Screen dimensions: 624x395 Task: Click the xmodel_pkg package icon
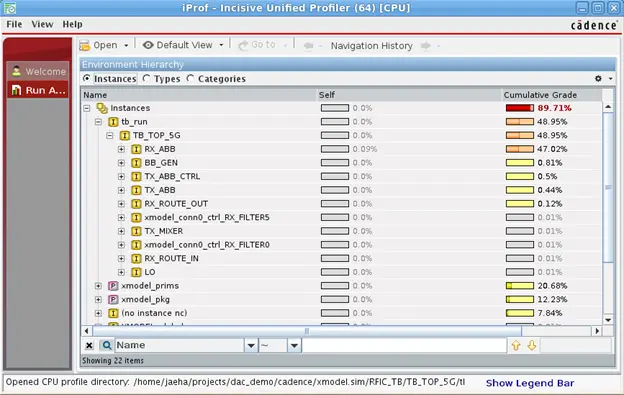coord(113,299)
